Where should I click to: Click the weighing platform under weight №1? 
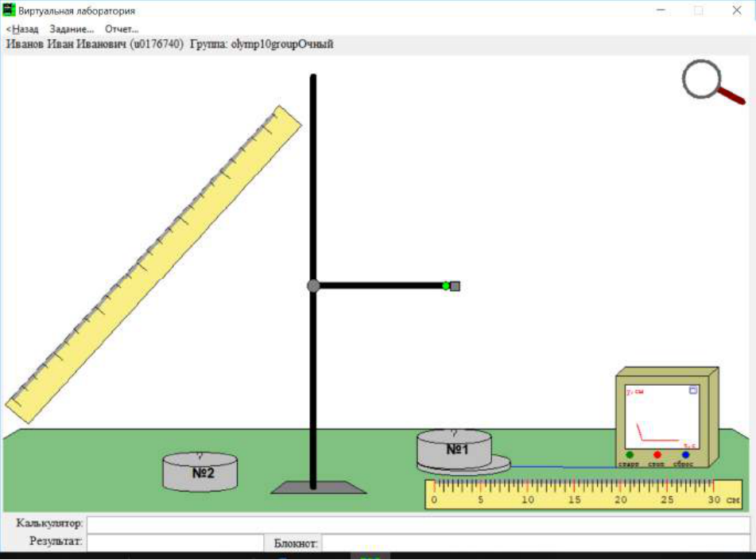point(499,465)
